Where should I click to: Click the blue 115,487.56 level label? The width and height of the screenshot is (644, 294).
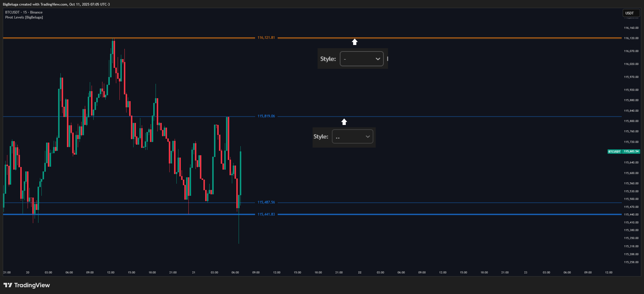[266, 202]
